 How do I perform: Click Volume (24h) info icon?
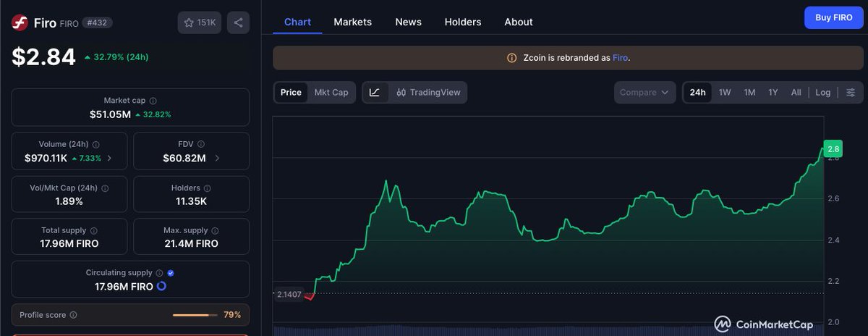click(x=96, y=145)
